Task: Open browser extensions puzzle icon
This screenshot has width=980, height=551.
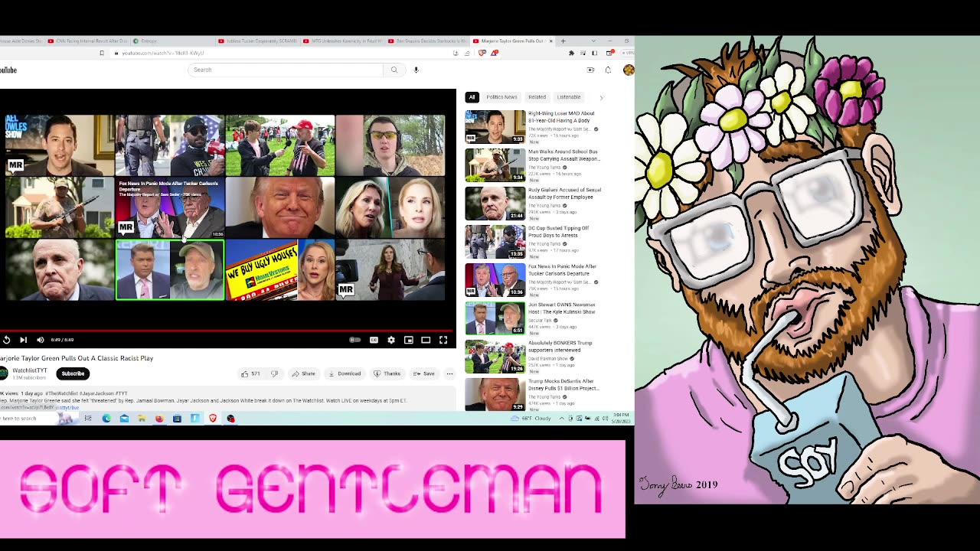Action: coord(571,53)
